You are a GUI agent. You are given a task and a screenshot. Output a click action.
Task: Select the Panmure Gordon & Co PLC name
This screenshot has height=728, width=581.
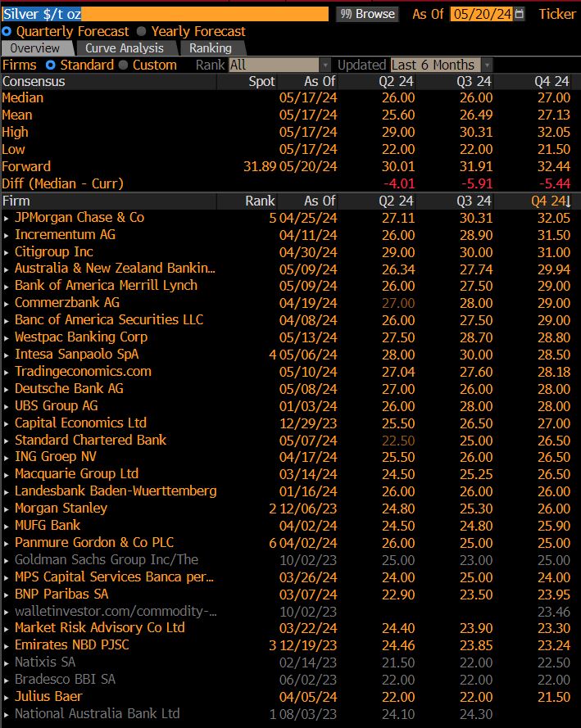click(x=94, y=543)
